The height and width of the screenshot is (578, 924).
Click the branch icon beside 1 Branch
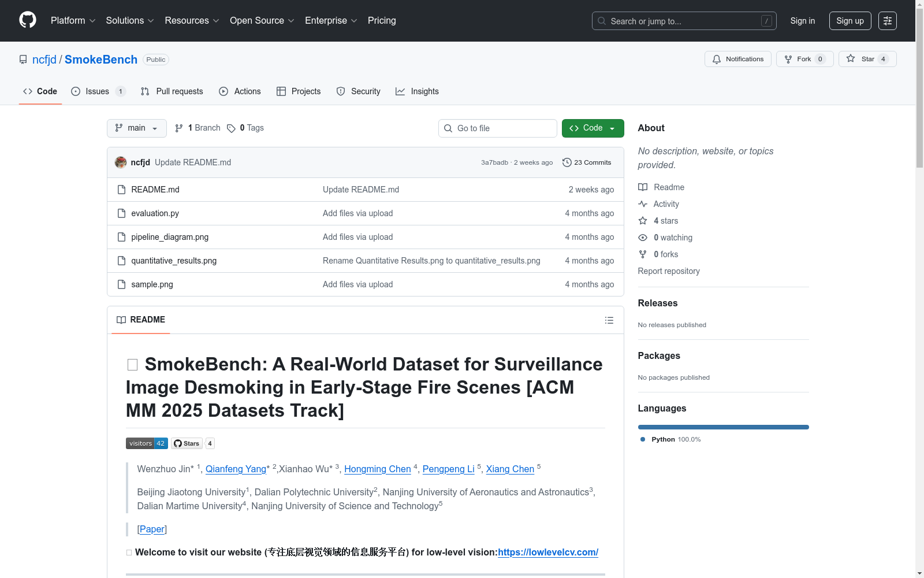coord(179,128)
